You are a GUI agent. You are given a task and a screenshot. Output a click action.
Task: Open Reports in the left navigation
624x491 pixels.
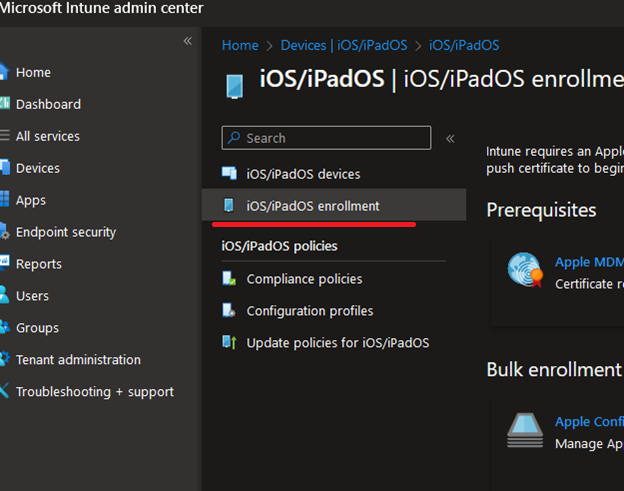point(39,264)
